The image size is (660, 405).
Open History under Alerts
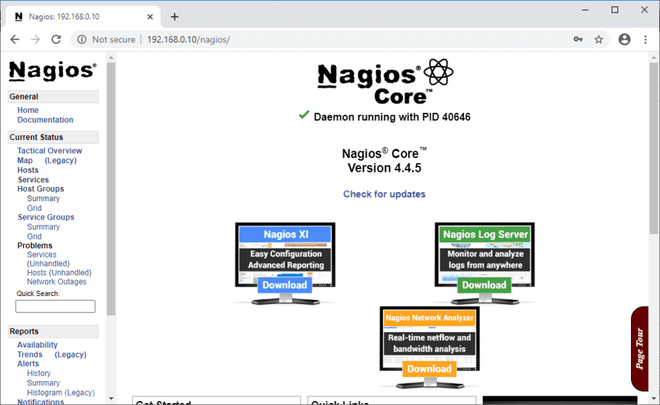click(x=39, y=373)
